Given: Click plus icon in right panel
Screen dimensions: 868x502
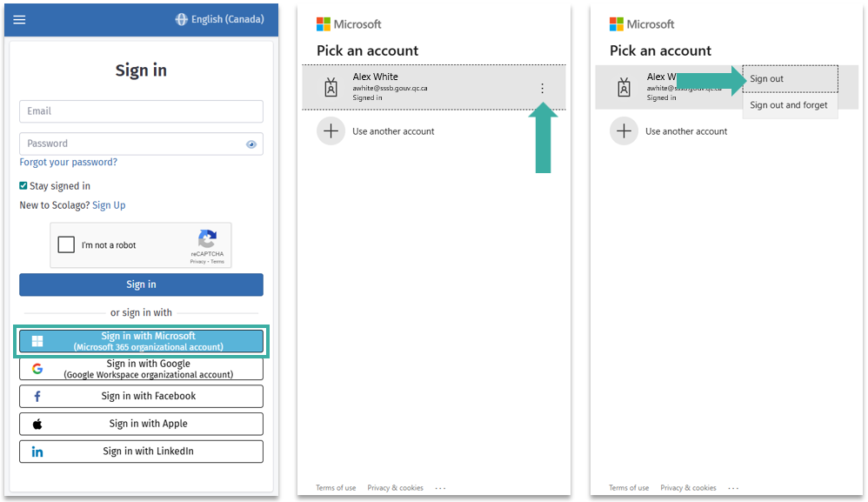Looking at the screenshot, I should 624,131.
